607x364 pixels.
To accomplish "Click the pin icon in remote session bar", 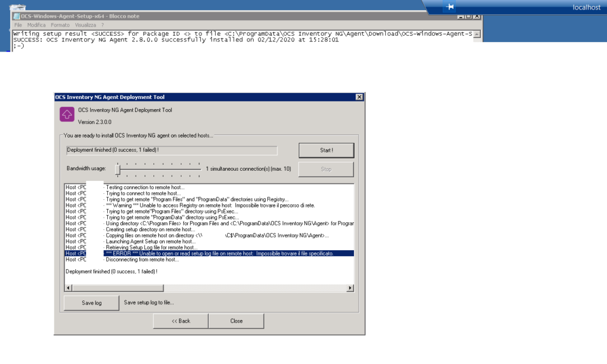I will coord(449,7).
